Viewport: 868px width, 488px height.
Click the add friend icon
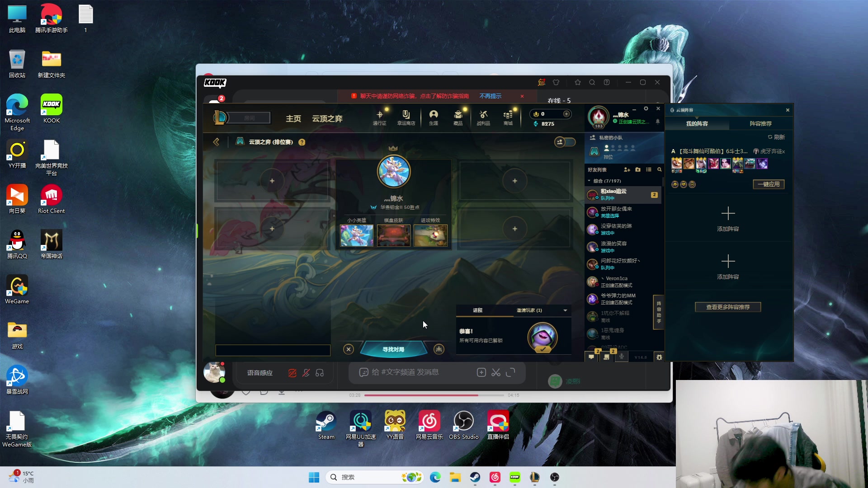pyautogui.click(x=627, y=169)
